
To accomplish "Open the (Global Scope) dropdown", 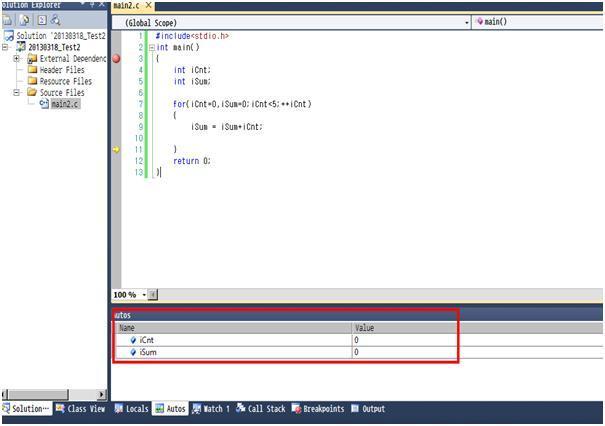I will coord(466,23).
